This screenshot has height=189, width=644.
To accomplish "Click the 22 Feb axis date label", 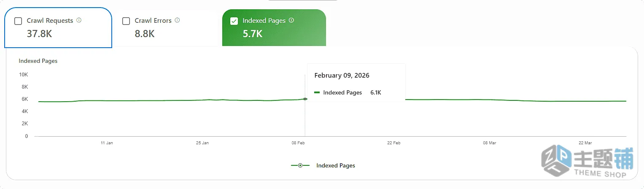I will point(394,143).
